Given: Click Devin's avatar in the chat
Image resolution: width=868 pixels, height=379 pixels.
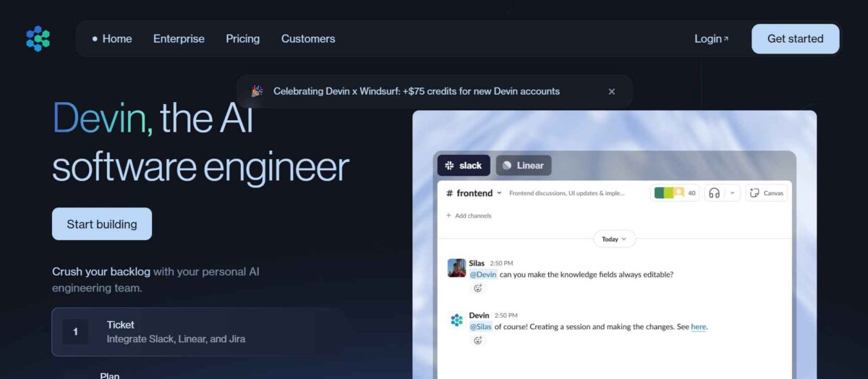Looking at the screenshot, I should (x=456, y=320).
